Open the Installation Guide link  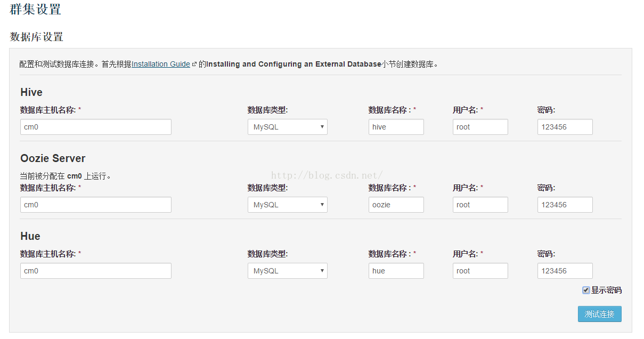click(x=161, y=64)
